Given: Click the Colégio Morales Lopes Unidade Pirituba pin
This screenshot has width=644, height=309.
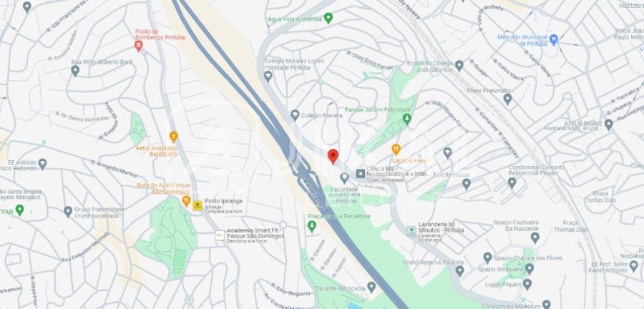Looking at the screenshot, I should (x=268, y=77).
